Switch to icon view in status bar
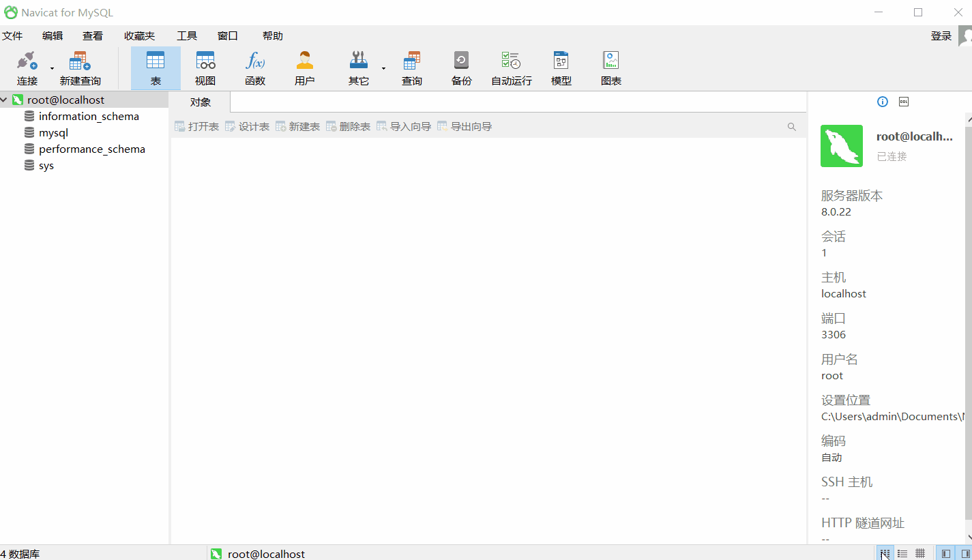Viewport: 972px width, 560px height. 885,553
